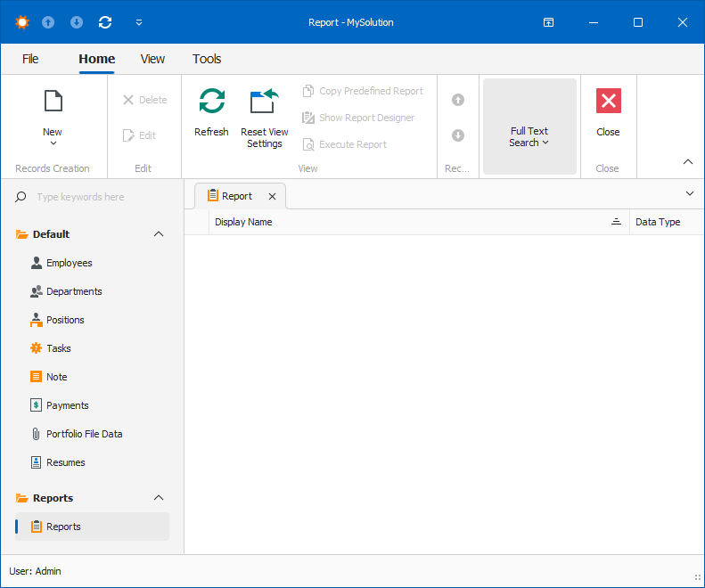Click the up arrow in title bar
Viewport: 705px width, 588px height.
point(48,22)
